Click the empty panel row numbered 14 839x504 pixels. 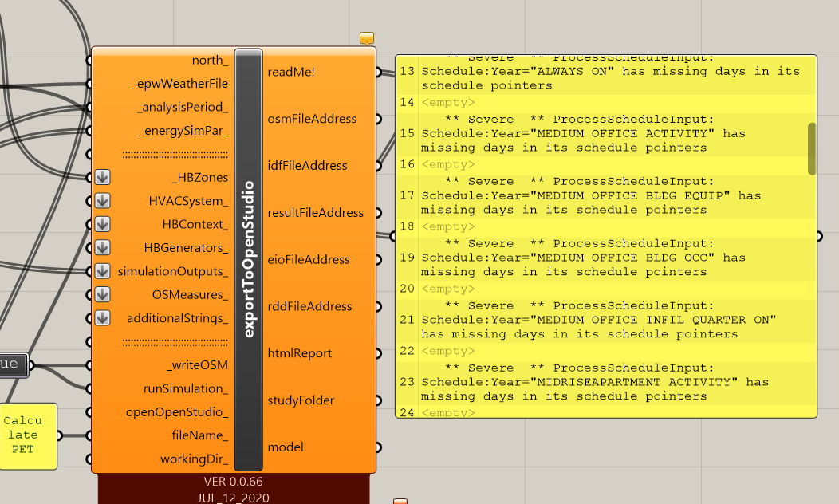tap(606, 103)
